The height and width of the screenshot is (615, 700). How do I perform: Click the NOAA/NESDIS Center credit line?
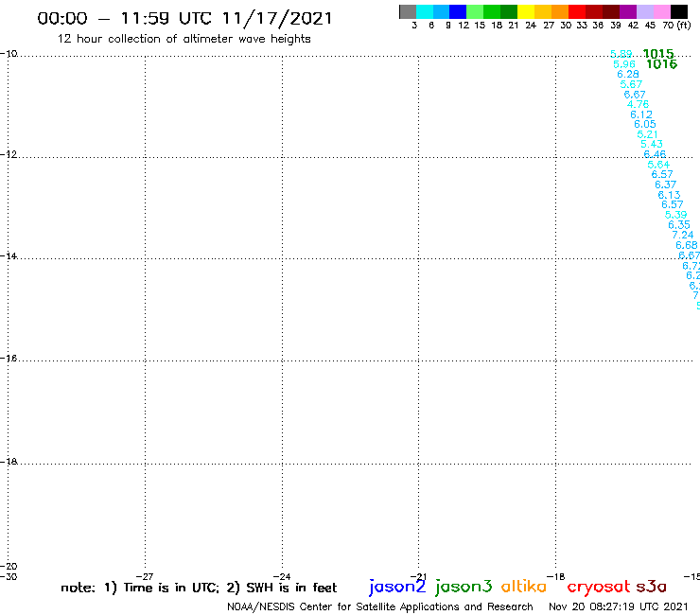pos(380,606)
